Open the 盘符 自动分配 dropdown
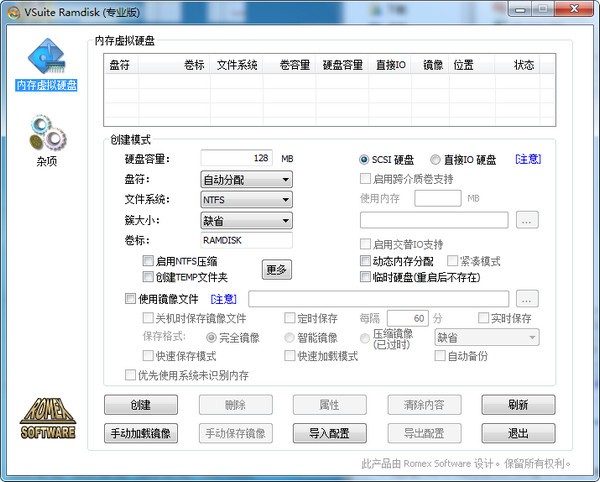This screenshot has width=600, height=482. point(246,179)
